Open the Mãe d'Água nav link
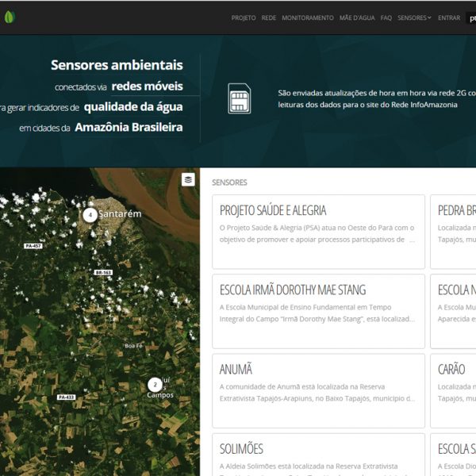 coord(357,17)
